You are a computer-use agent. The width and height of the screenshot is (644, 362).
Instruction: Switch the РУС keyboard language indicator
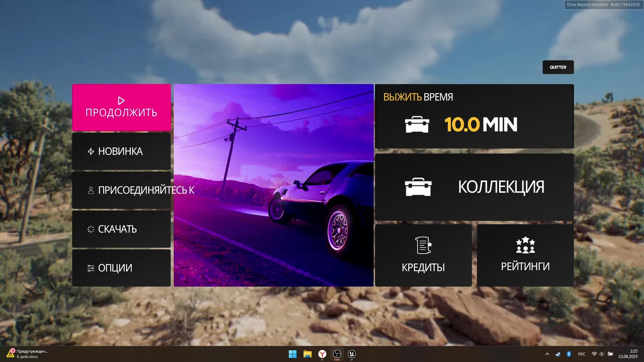(x=582, y=354)
